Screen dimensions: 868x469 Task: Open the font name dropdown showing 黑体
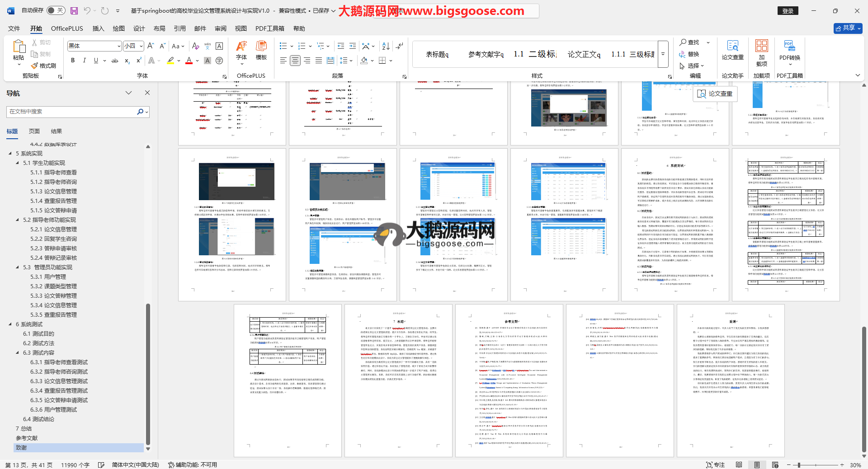[x=119, y=46]
